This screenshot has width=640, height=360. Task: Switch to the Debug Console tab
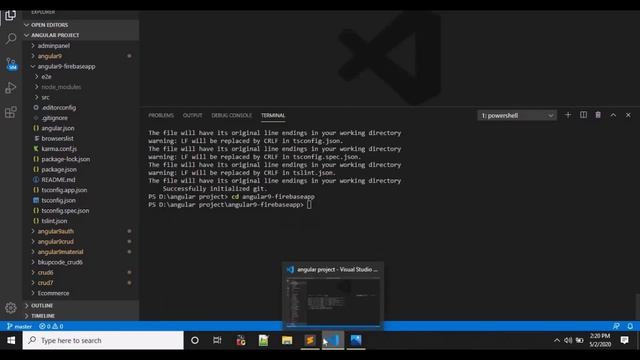pos(231,116)
